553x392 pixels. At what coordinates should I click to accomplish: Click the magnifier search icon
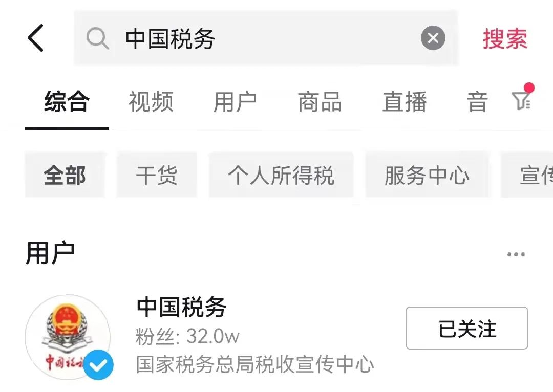pyautogui.click(x=97, y=38)
